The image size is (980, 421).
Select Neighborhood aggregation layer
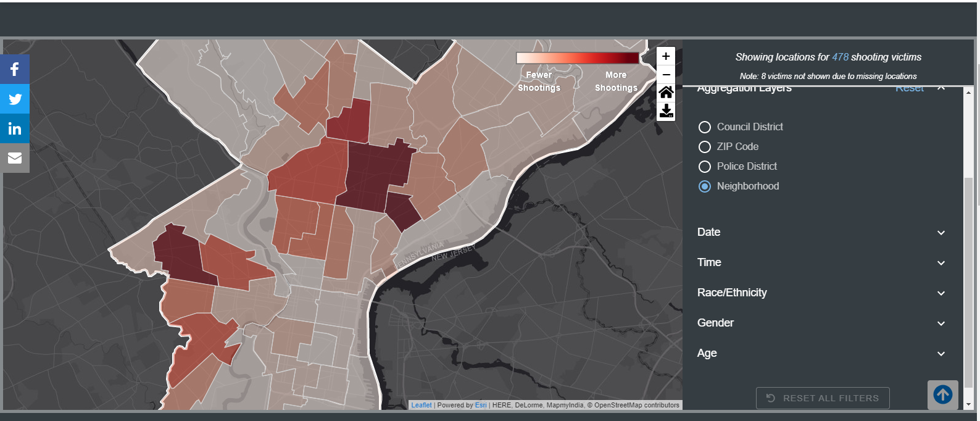coord(705,186)
